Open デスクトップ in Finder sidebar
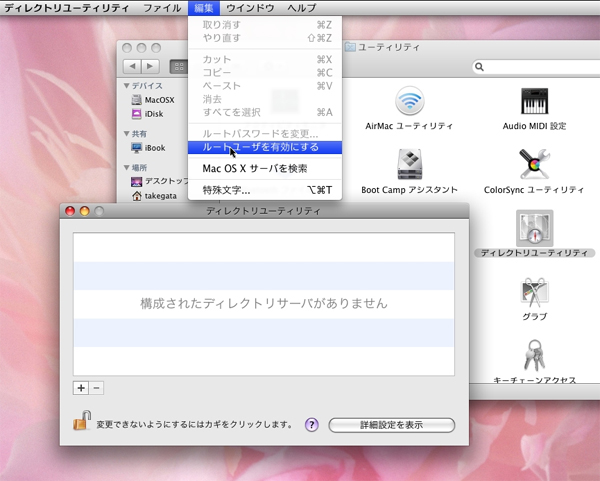The image size is (600, 481). (159, 181)
